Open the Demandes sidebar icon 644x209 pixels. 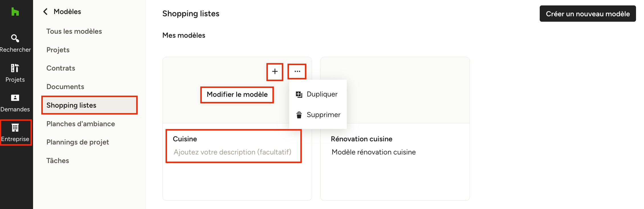pos(15,98)
